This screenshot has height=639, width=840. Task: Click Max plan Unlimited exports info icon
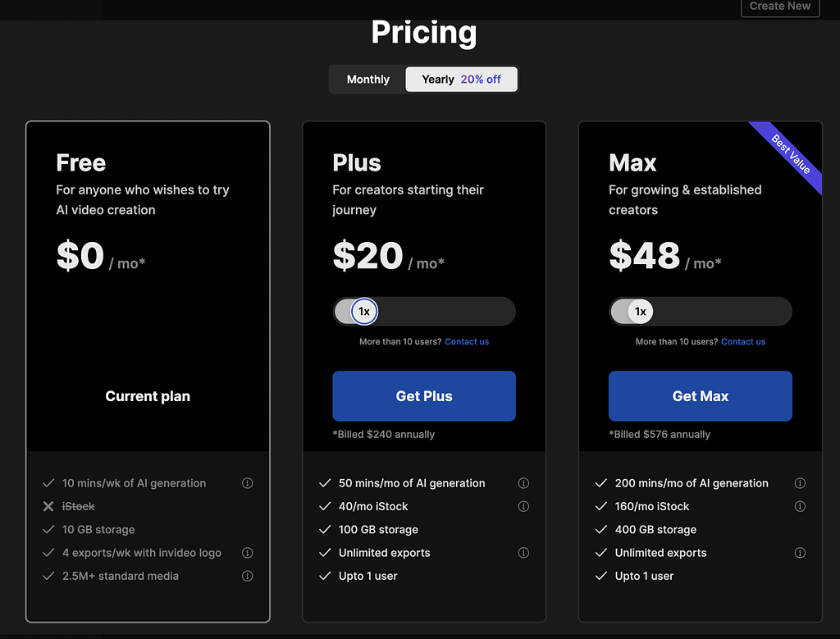click(801, 553)
